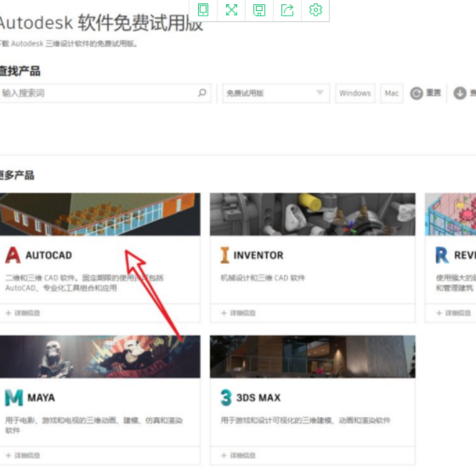Click the 查找产品 heading
This screenshot has width=476, height=470.
point(20,71)
